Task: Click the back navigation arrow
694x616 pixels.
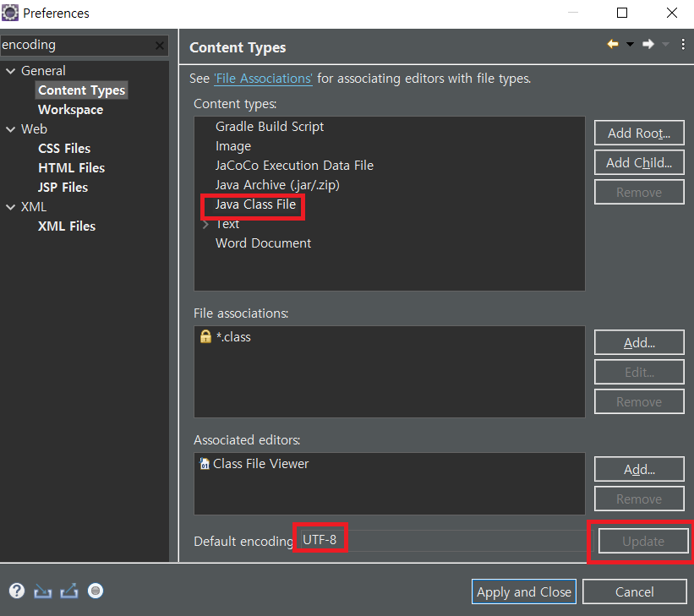Action: [613, 44]
